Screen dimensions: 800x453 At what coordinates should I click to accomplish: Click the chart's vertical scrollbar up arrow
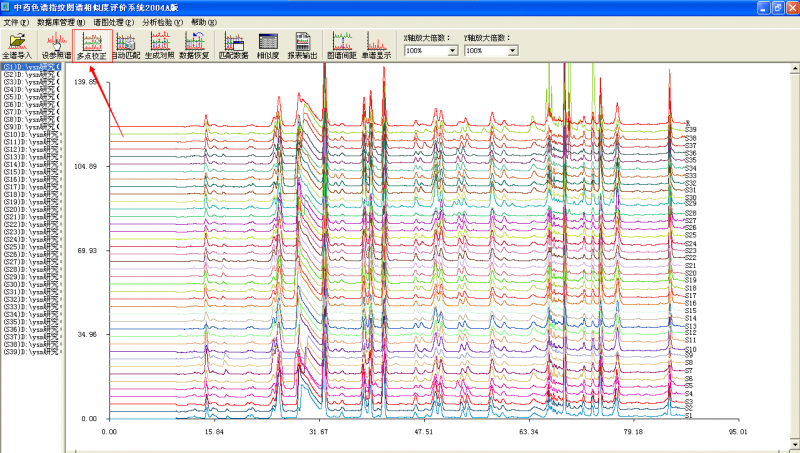(x=795, y=68)
